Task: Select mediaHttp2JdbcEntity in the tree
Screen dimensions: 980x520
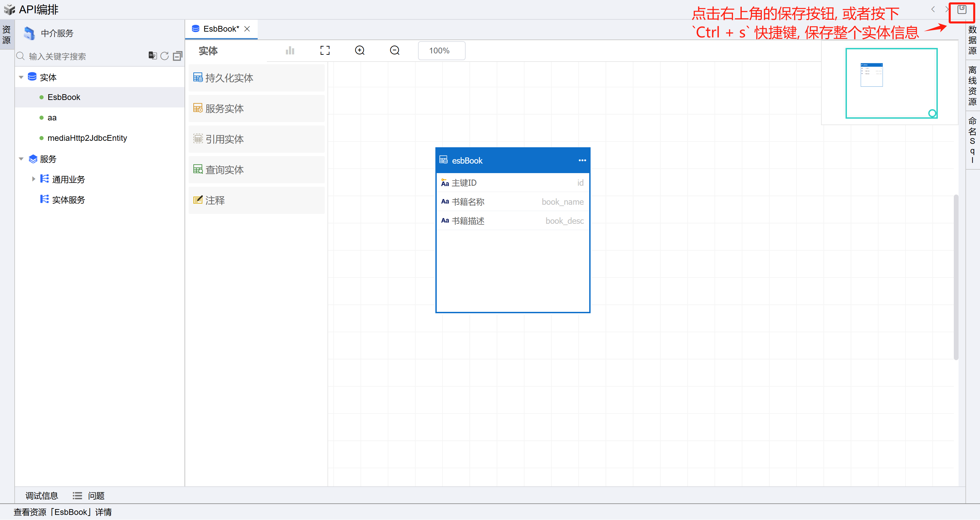Action: point(87,138)
